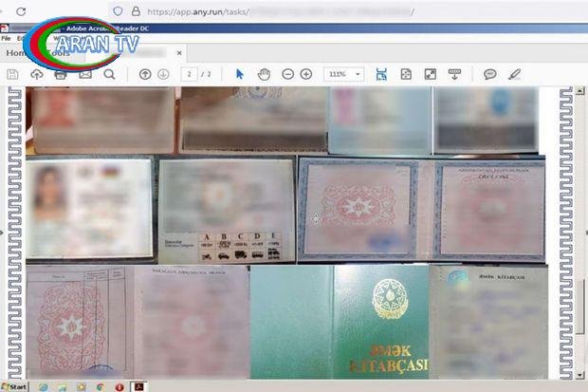
Task: Choose the Selection arrow tool
Action: [x=239, y=74]
